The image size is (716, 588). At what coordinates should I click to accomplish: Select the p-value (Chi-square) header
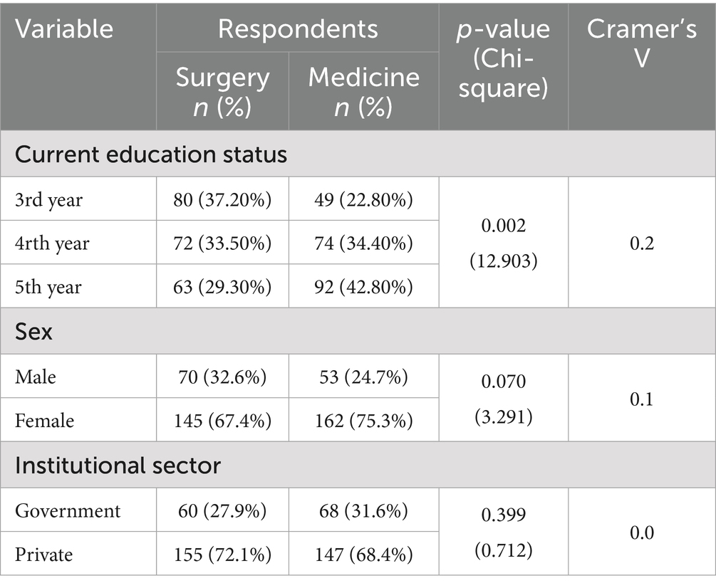503,65
